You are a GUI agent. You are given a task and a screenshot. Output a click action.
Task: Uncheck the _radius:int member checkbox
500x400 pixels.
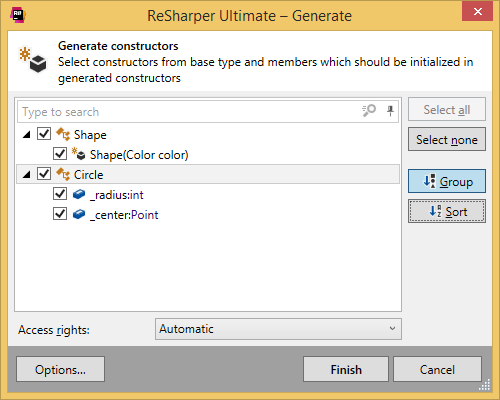click(60, 194)
